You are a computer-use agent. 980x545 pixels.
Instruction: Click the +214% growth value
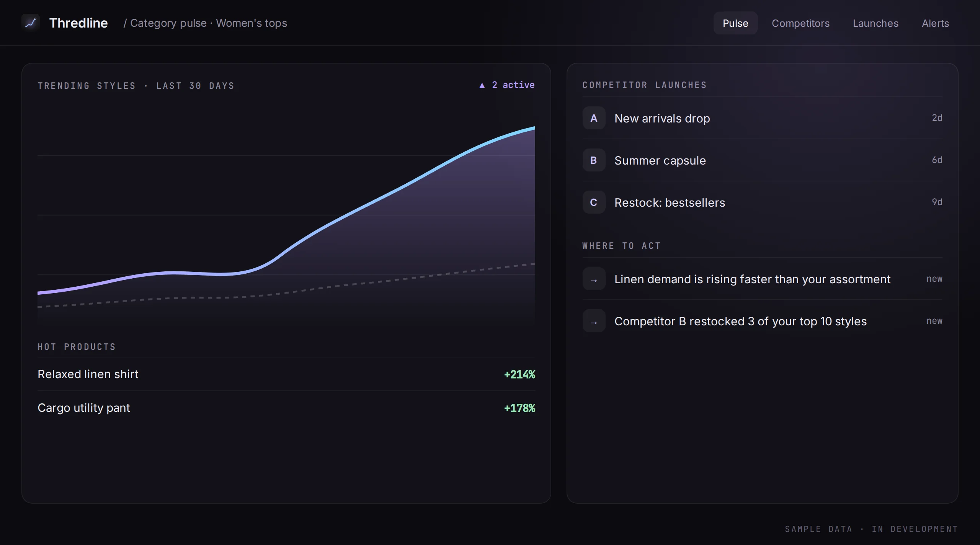coord(519,374)
